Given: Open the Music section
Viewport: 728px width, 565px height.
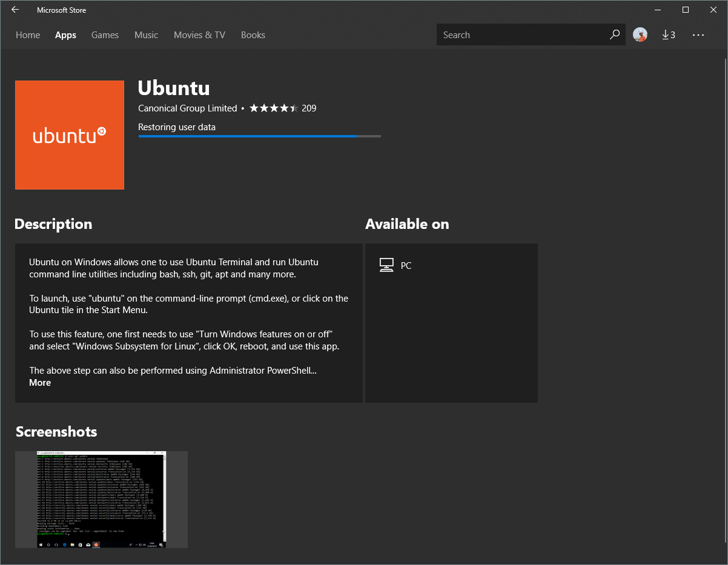Looking at the screenshot, I should coord(146,35).
